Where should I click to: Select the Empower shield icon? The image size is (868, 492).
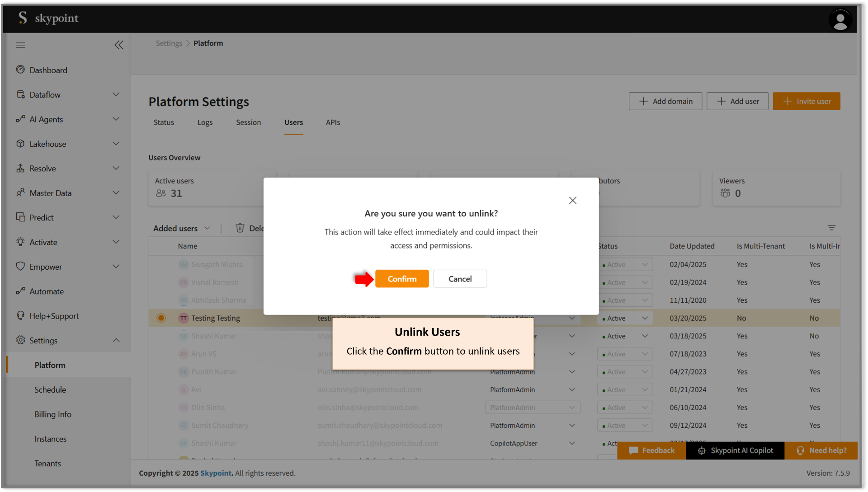pyautogui.click(x=21, y=267)
